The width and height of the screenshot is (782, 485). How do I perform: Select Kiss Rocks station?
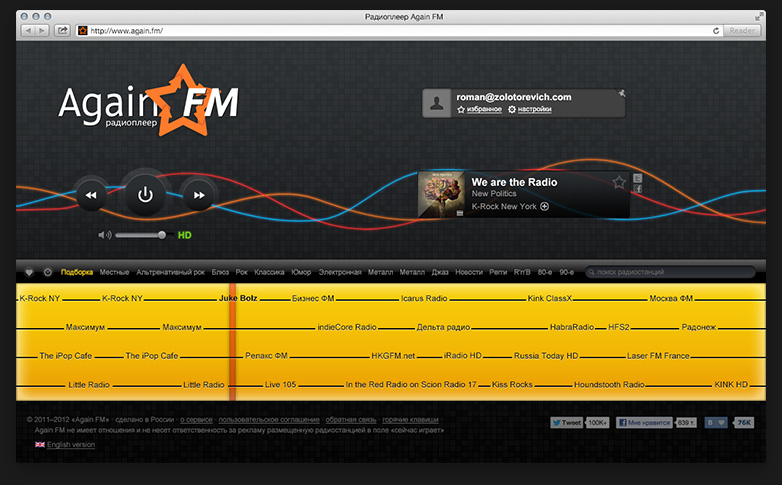tap(512, 385)
